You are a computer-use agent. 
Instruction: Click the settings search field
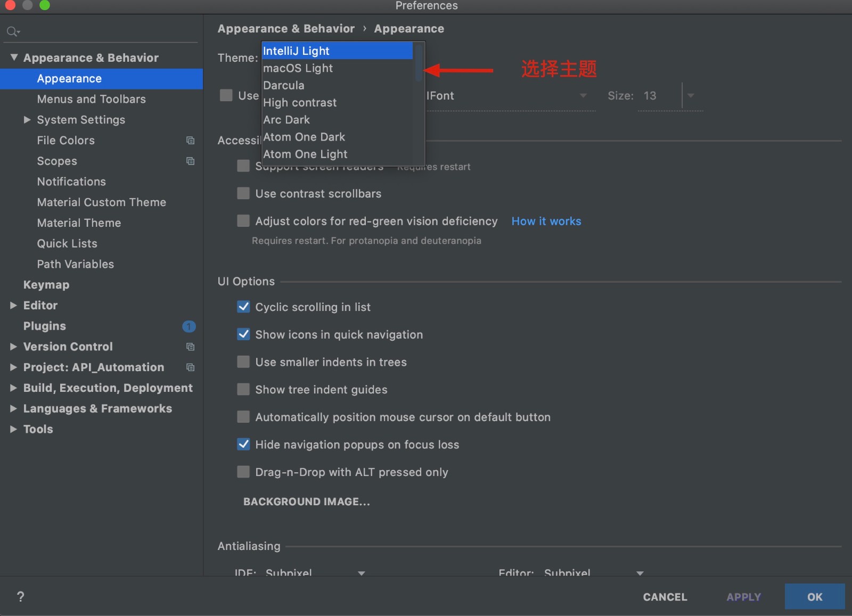(x=101, y=32)
